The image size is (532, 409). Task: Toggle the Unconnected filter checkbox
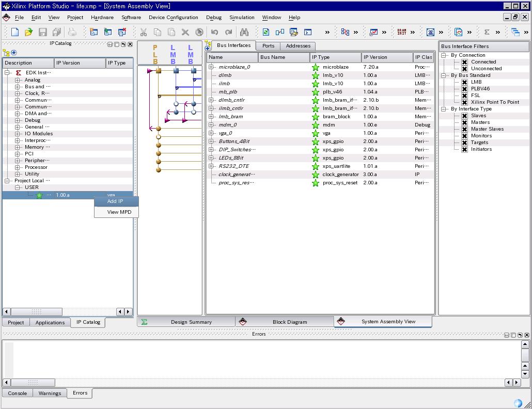coord(464,69)
